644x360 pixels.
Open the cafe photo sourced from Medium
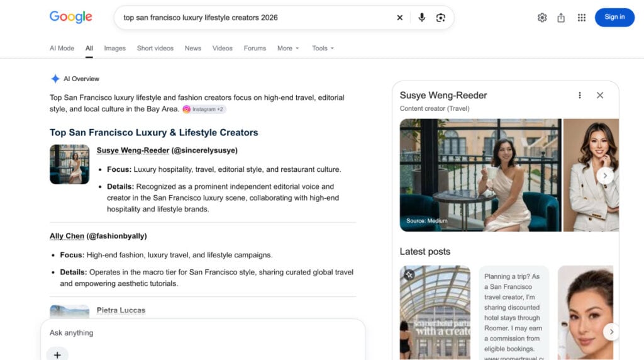pos(480,175)
